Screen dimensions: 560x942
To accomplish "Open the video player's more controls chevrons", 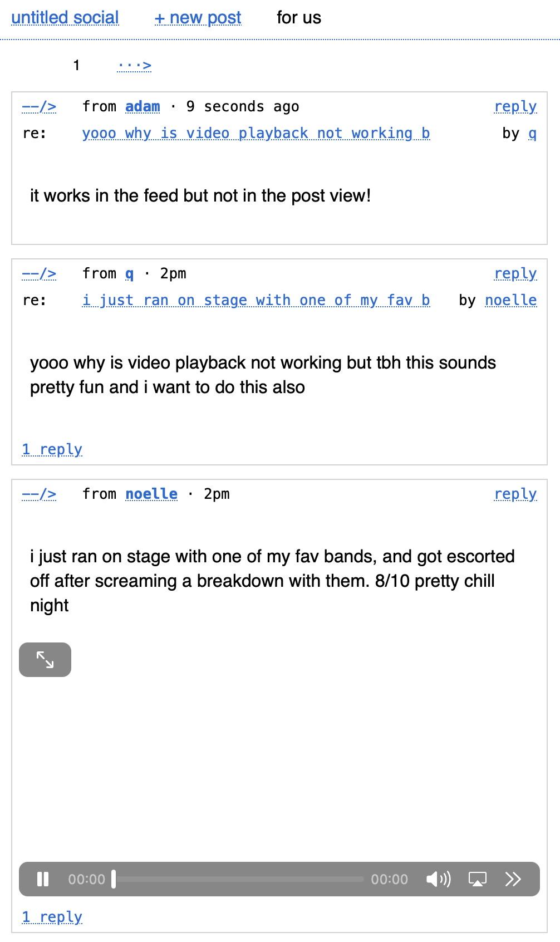I will point(513,879).
